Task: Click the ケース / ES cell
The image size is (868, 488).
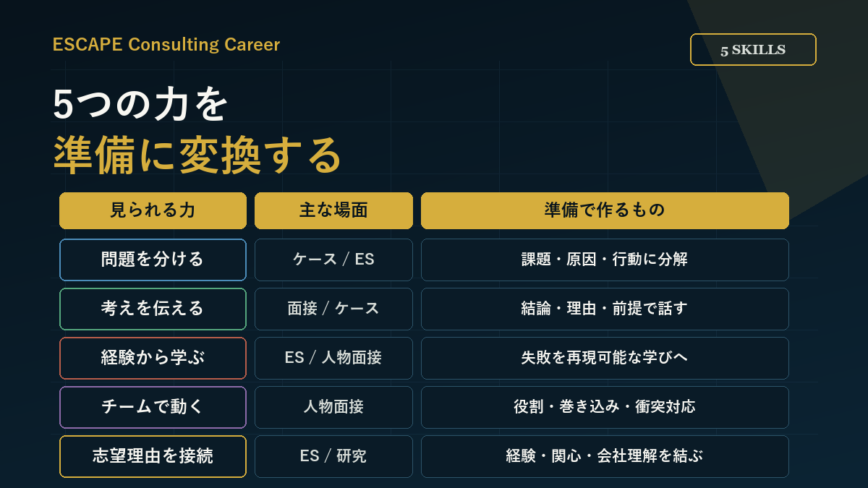Action: 333,260
